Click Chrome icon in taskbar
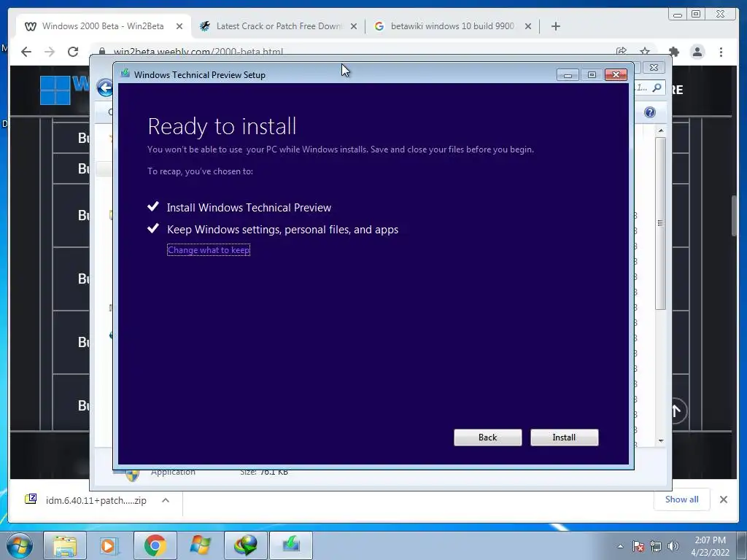Screen dimensions: 747x560 coord(155,545)
